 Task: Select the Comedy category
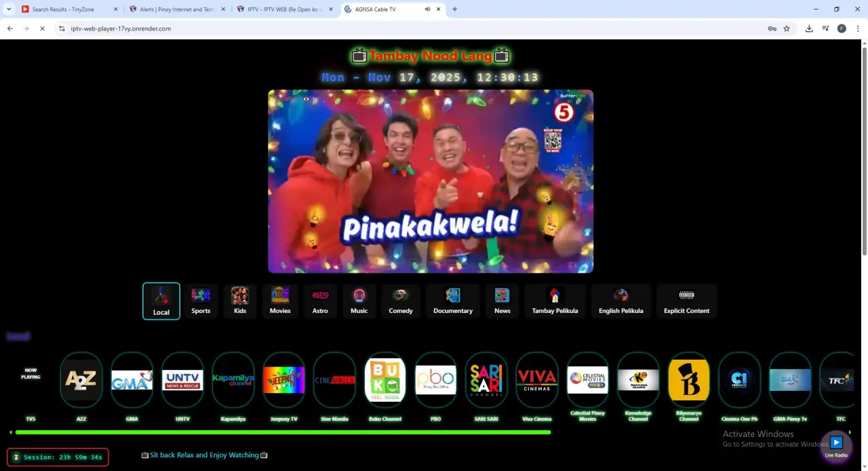(401, 301)
